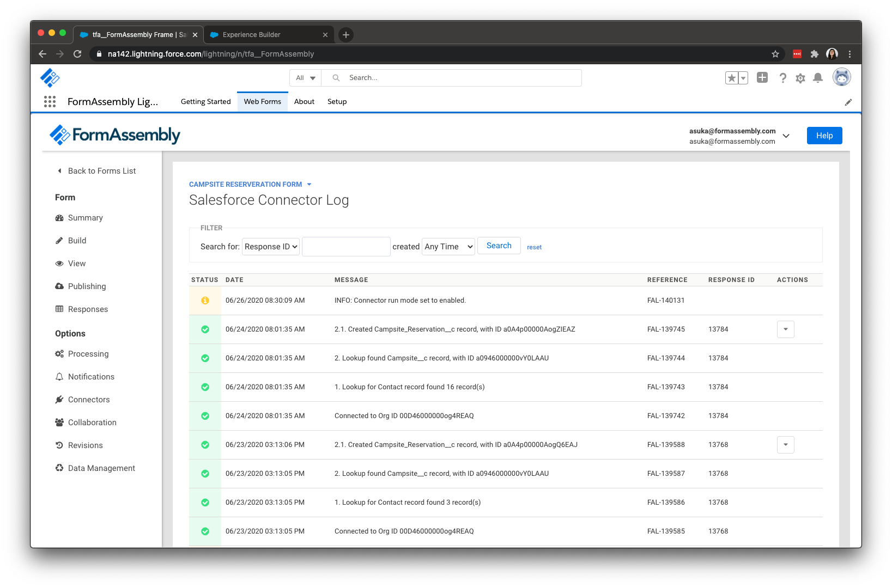Click the Search button in filter

pyautogui.click(x=499, y=245)
